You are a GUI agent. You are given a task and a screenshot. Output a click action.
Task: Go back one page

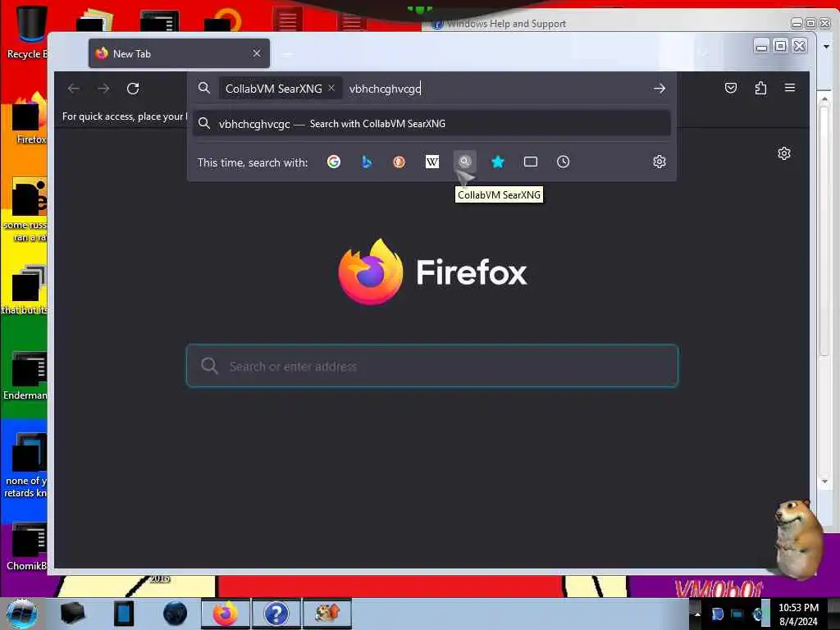click(74, 89)
